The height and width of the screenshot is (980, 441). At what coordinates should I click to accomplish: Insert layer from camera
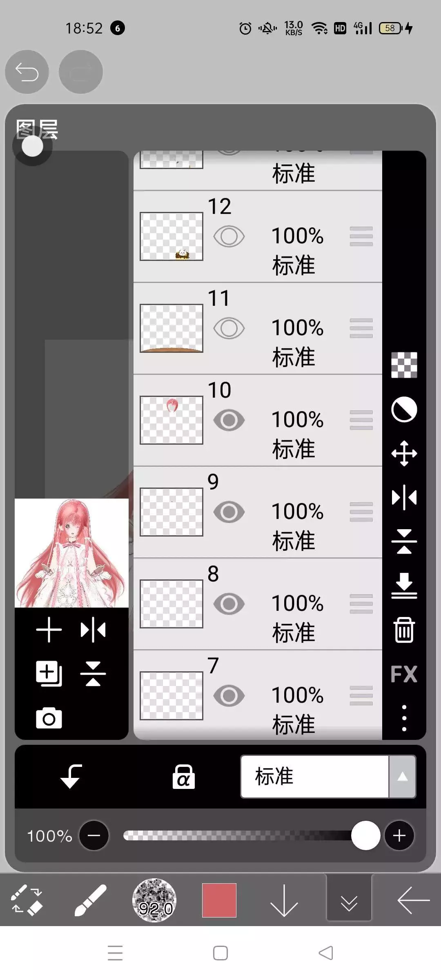pyautogui.click(x=49, y=718)
